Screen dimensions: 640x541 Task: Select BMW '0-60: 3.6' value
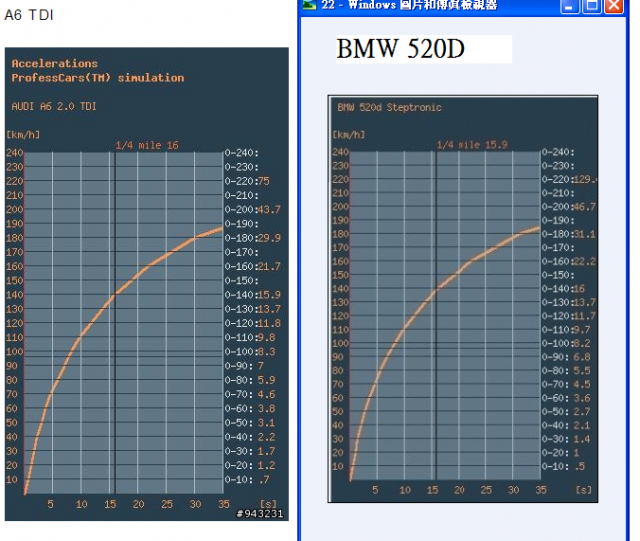(x=566, y=398)
